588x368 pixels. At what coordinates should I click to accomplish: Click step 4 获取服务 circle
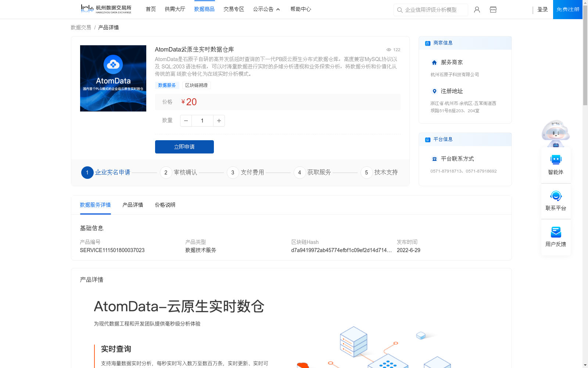tap(300, 173)
